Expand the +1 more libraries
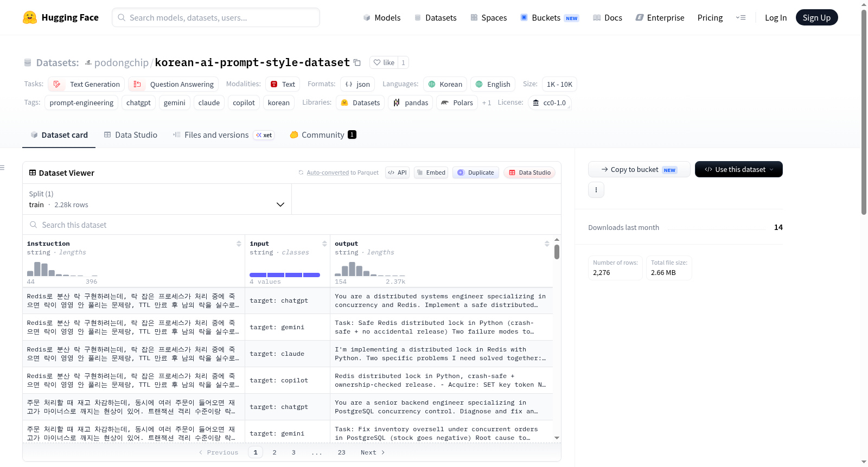Viewport: 868px width, 467px height. click(487, 103)
